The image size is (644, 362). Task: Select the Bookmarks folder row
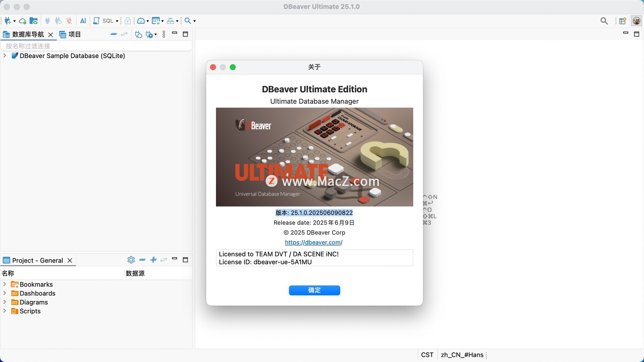tap(32, 284)
